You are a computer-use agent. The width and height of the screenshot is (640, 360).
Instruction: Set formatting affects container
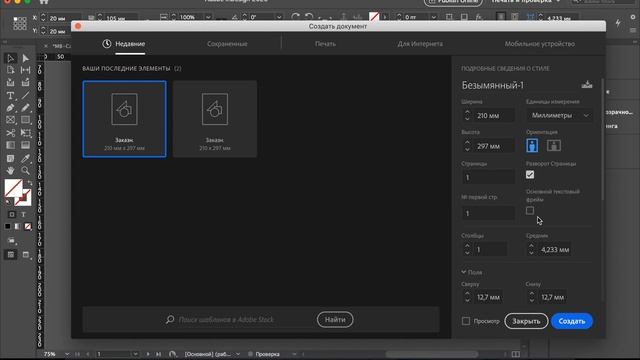12,214
